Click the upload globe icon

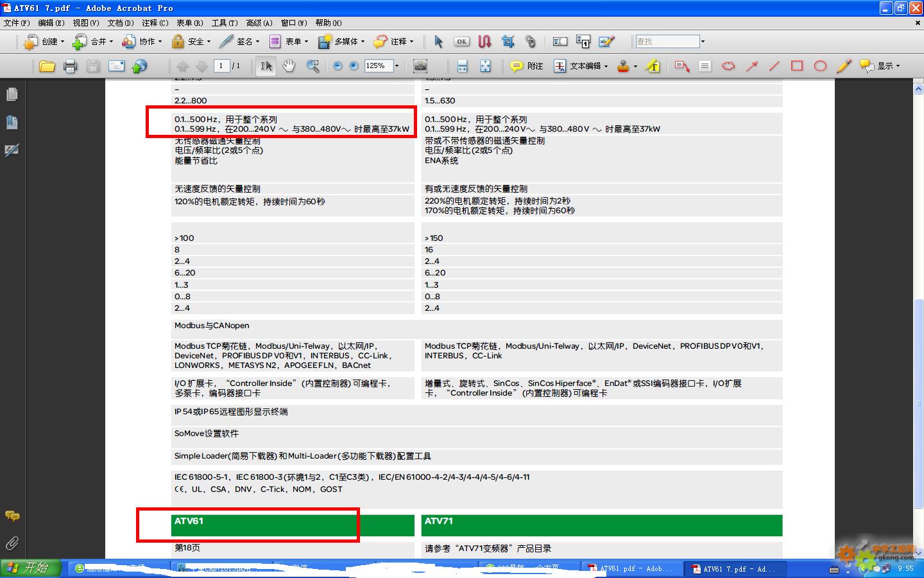click(x=139, y=66)
